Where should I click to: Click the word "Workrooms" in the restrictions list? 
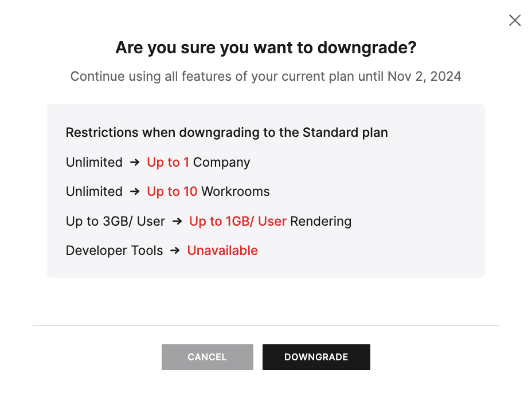tap(235, 191)
